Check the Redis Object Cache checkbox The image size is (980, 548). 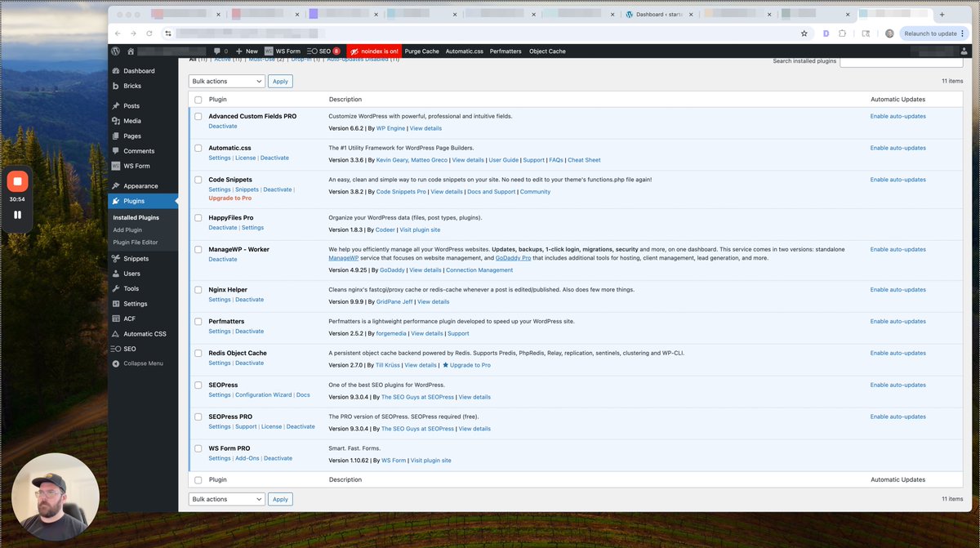[x=198, y=354]
